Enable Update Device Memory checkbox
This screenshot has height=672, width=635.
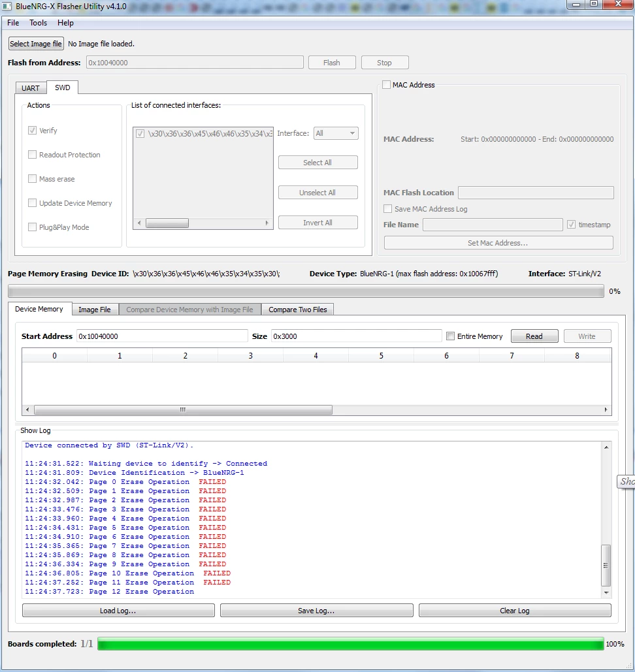point(32,203)
